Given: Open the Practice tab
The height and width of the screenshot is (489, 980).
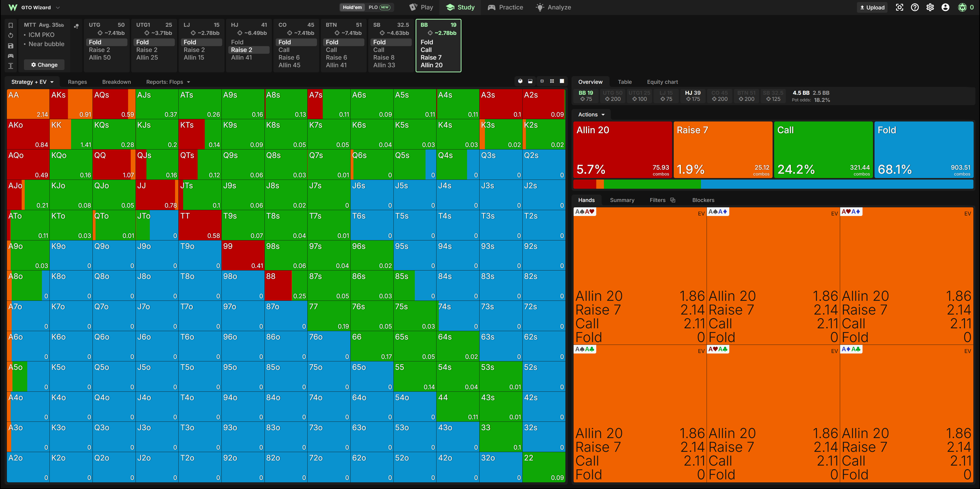Looking at the screenshot, I should [505, 7].
